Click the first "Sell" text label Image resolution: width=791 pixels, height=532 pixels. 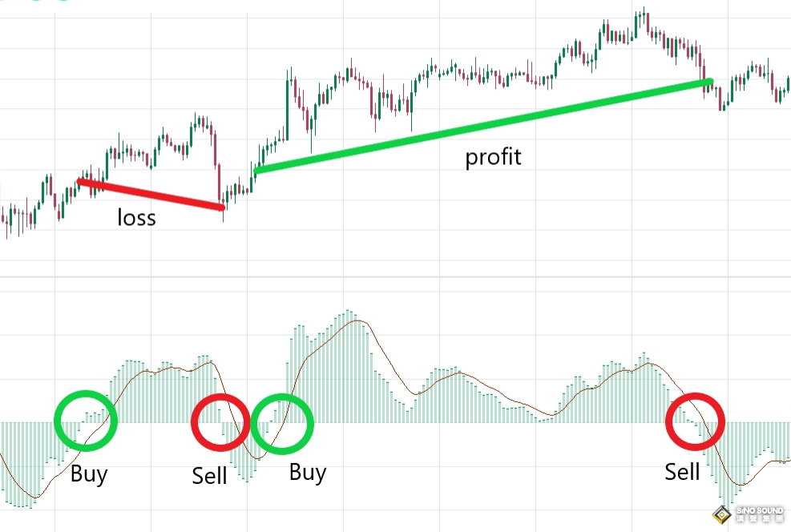pyautogui.click(x=209, y=476)
